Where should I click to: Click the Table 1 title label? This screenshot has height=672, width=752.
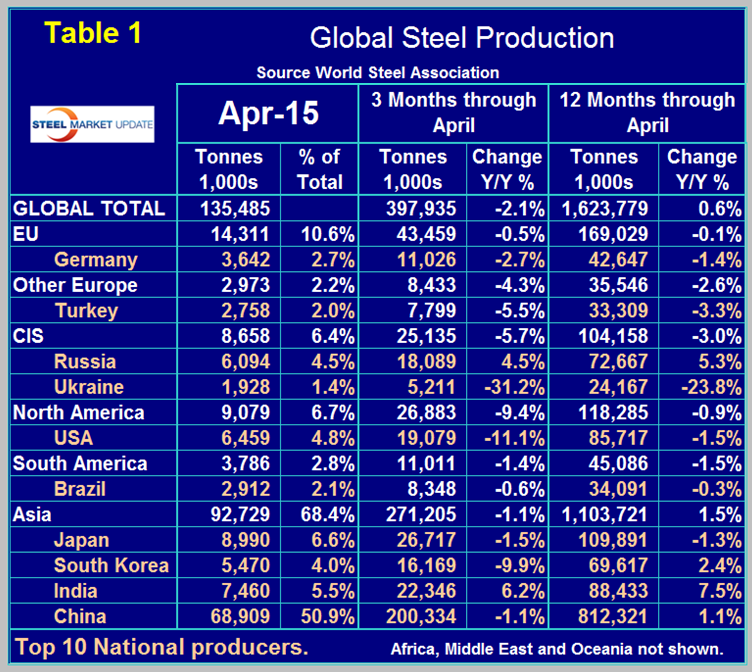pyautogui.click(x=94, y=33)
